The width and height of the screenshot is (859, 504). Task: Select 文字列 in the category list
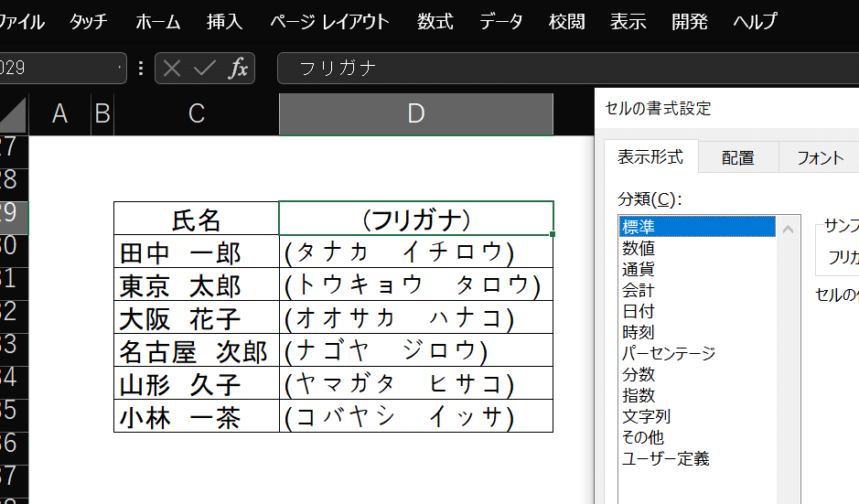(697, 416)
